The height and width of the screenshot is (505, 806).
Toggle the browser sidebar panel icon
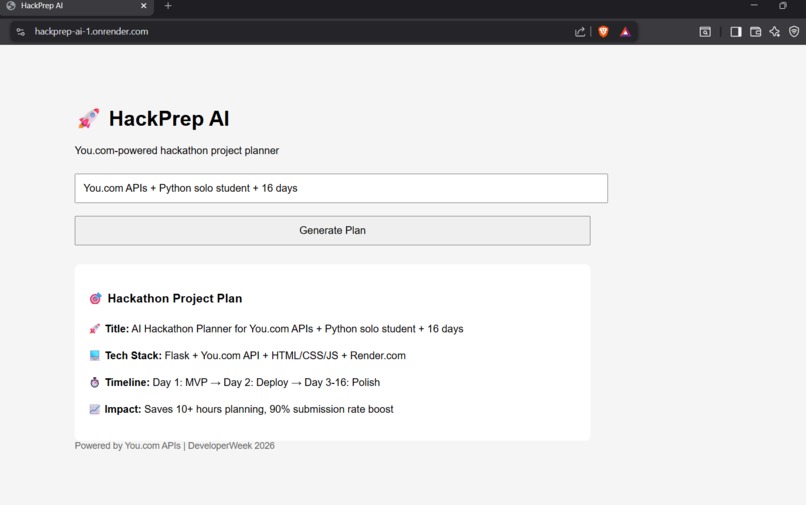tap(736, 32)
